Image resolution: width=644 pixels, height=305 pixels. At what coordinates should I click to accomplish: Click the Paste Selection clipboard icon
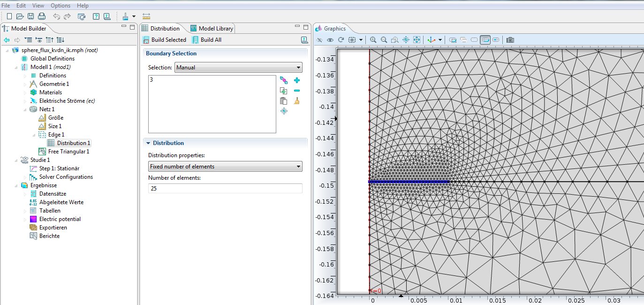coord(283,101)
